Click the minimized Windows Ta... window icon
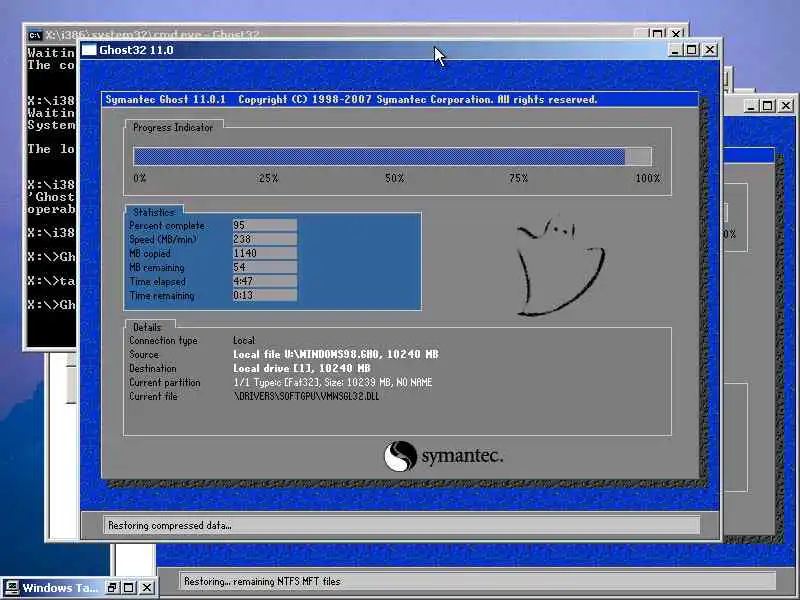Image resolution: width=800 pixels, height=600 pixels. 11,588
